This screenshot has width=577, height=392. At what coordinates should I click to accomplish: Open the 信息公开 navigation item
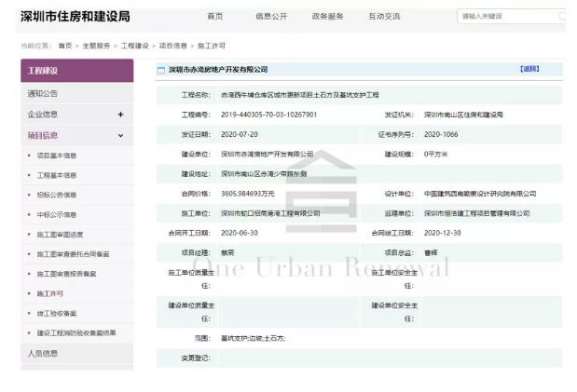pos(271,16)
